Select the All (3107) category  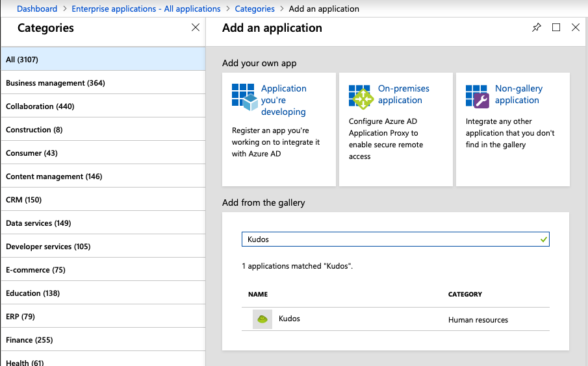(103, 60)
